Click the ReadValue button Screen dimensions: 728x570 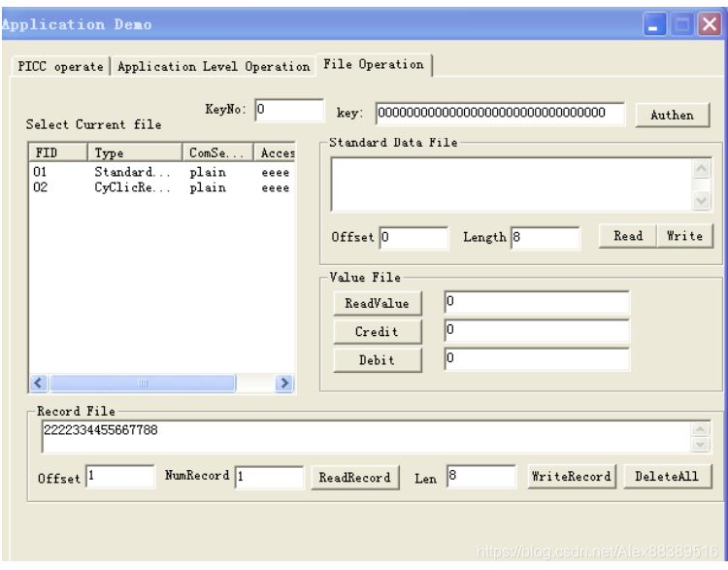pyautogui.click(x=377, y=303)
